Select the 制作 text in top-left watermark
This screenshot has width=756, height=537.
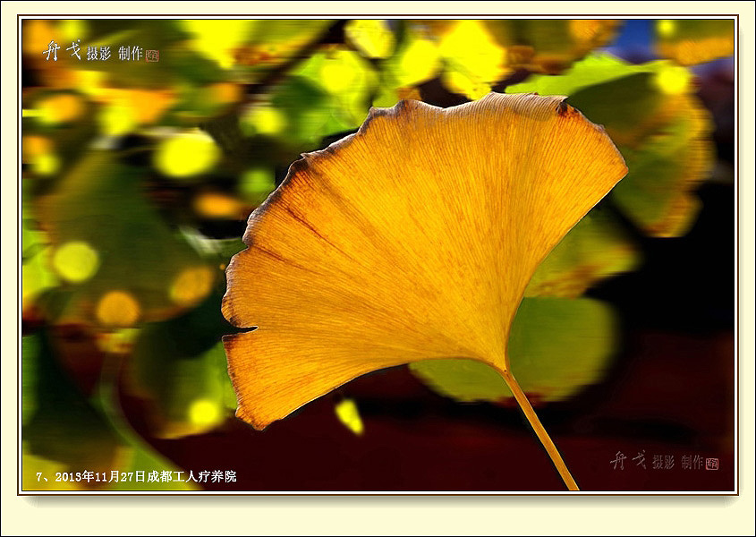[131, 54]
